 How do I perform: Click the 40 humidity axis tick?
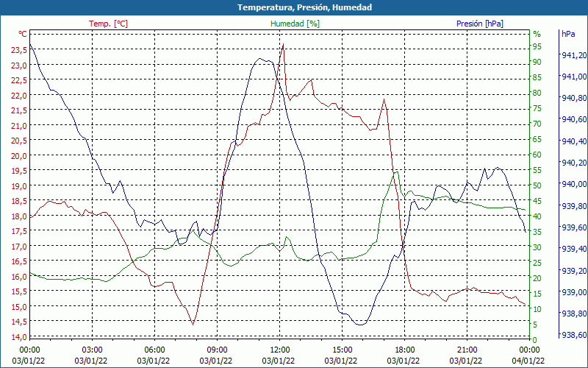pos(537,216)
